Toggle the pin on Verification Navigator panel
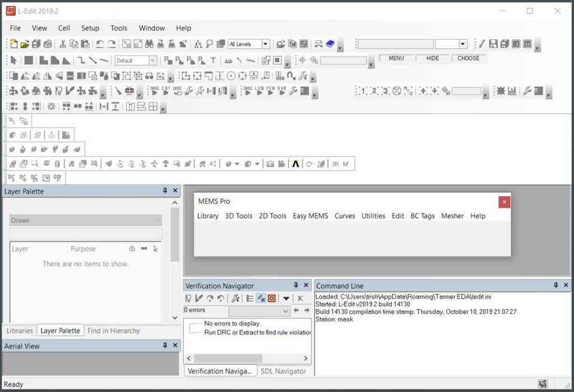This screenshot has width=574, height=392. [x=296, y=285]
